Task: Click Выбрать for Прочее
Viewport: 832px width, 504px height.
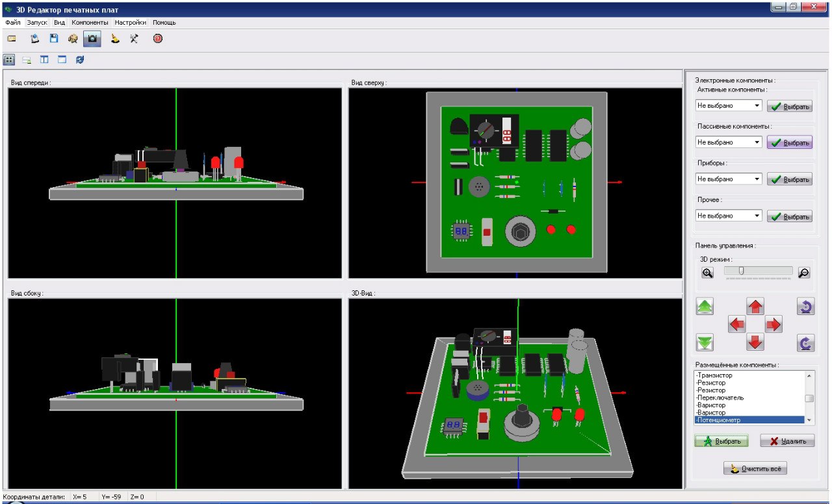Action: 790,216
